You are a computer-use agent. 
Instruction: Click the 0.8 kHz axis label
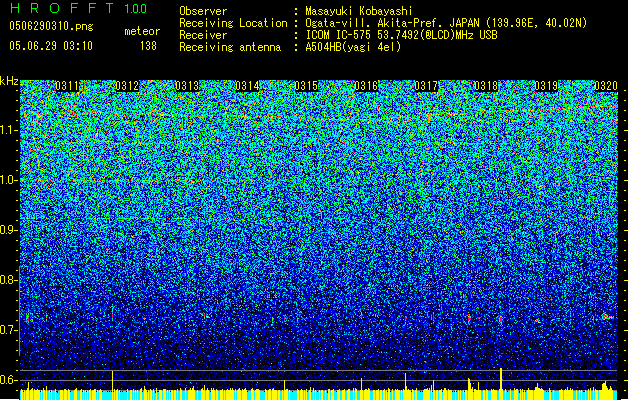[x=8, y=280]
